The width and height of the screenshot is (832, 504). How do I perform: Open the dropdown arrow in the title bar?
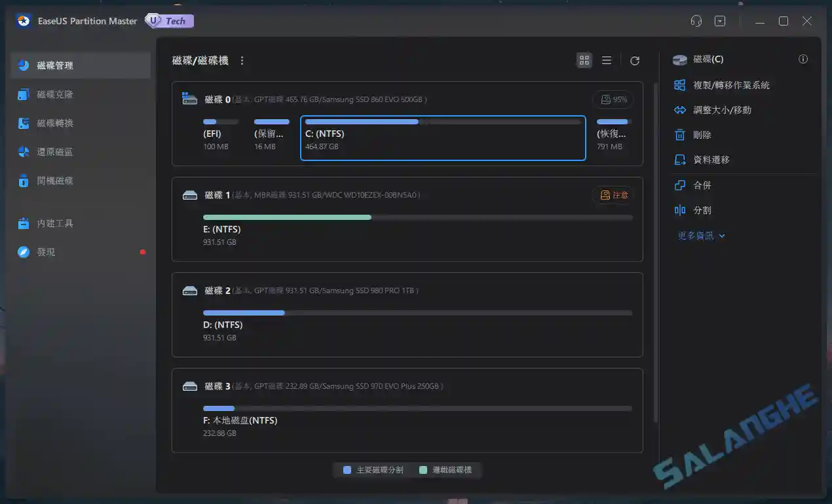click(x=719, y=20)
